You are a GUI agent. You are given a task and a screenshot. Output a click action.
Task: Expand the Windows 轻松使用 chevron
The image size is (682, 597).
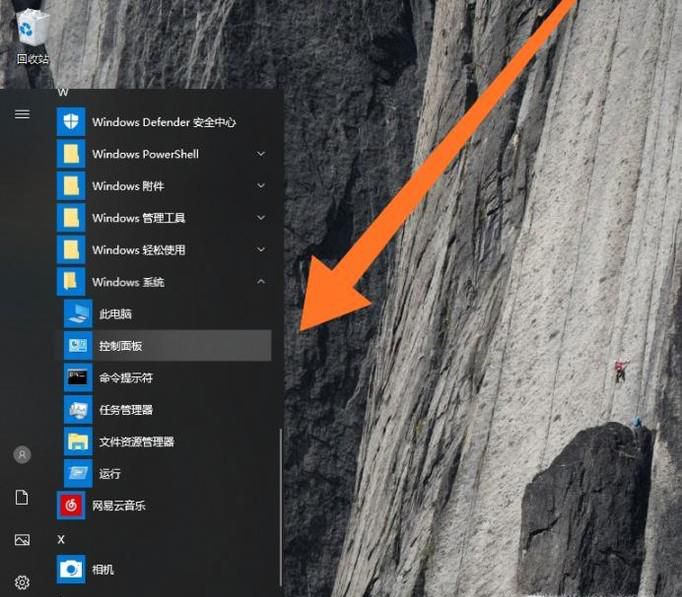(261, 250)
